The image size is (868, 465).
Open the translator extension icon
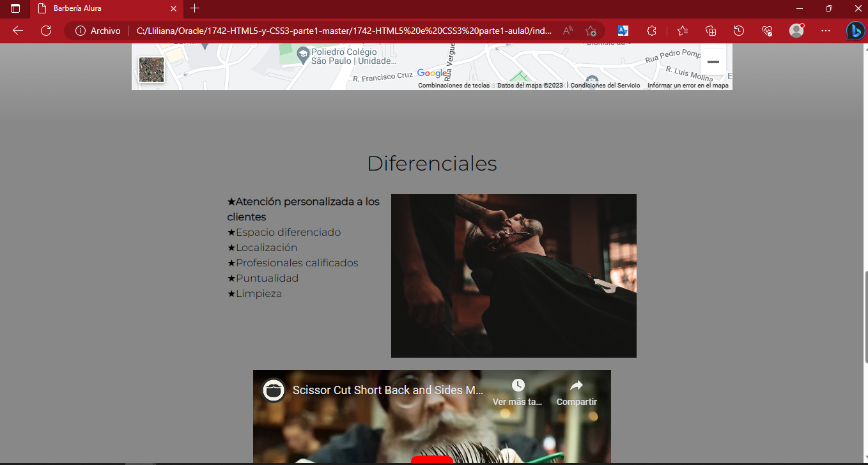click(x=623, y=31)
